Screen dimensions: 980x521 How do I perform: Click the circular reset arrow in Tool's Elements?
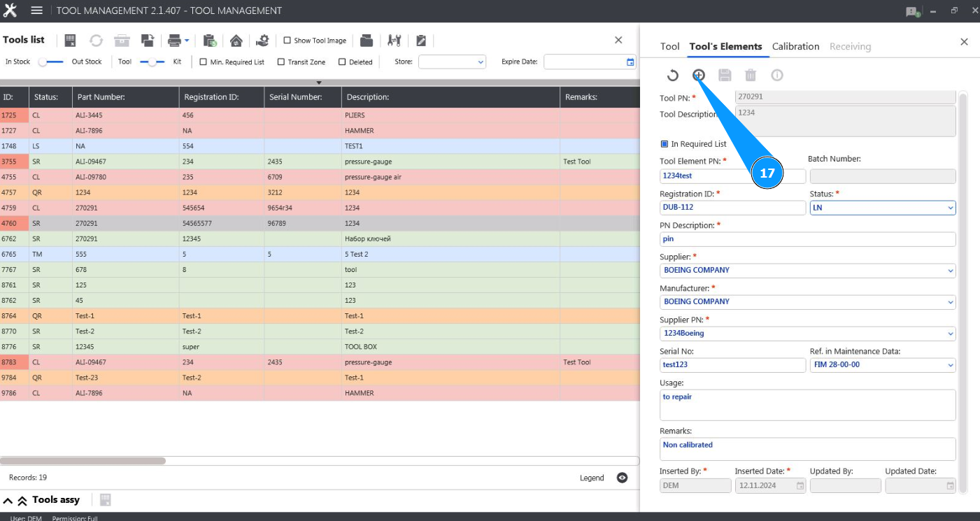pyautogui.click(x=672, y=76)
